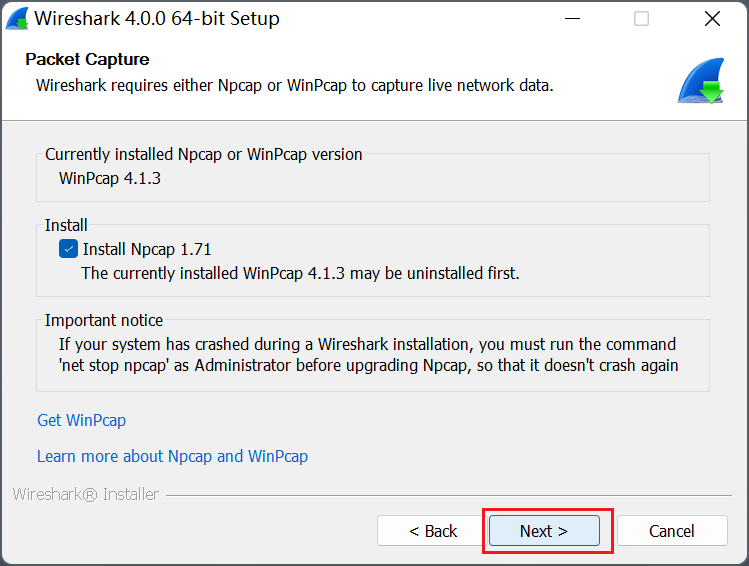Click the "Wireshark 4.0.0 64-bit Setup" title text
The height and width of the screenshot is (566, 749).
pyautogui.click(x=157, y=19)
